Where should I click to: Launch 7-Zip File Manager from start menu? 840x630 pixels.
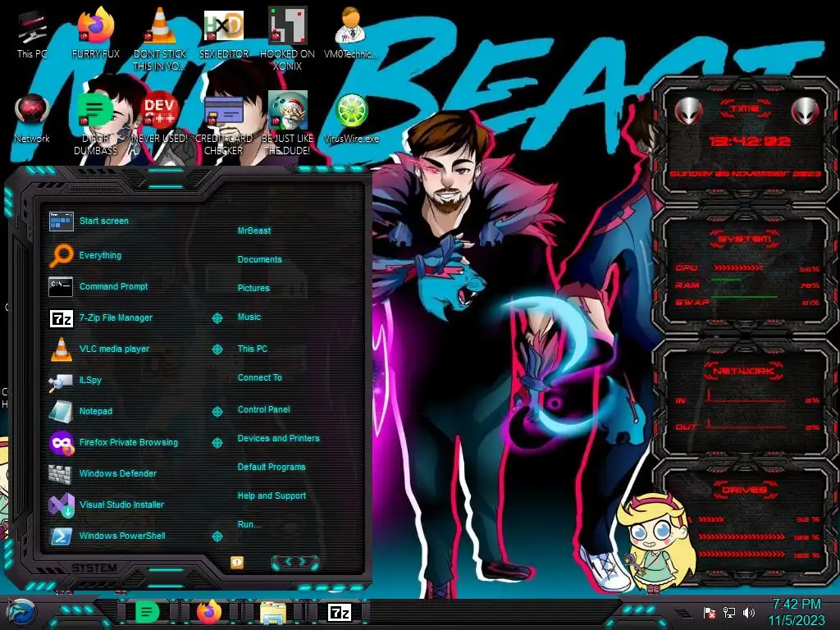pos(116,317)
